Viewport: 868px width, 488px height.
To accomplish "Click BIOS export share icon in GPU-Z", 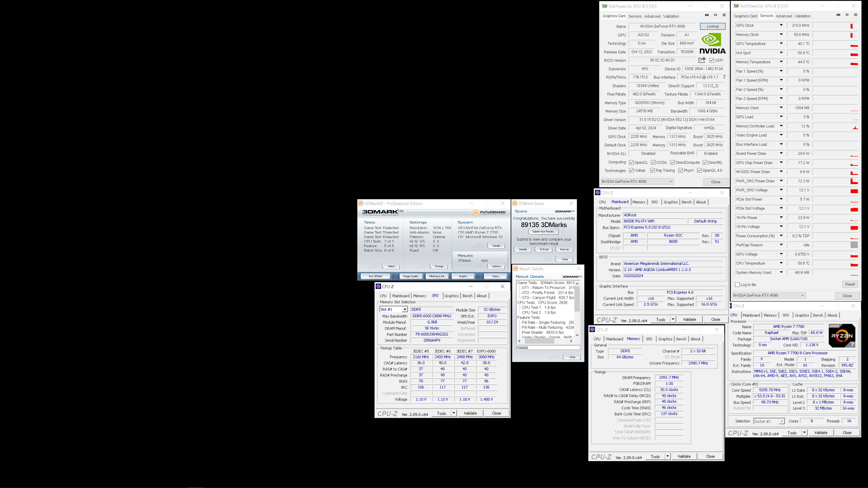I will (x=702, y=60).
